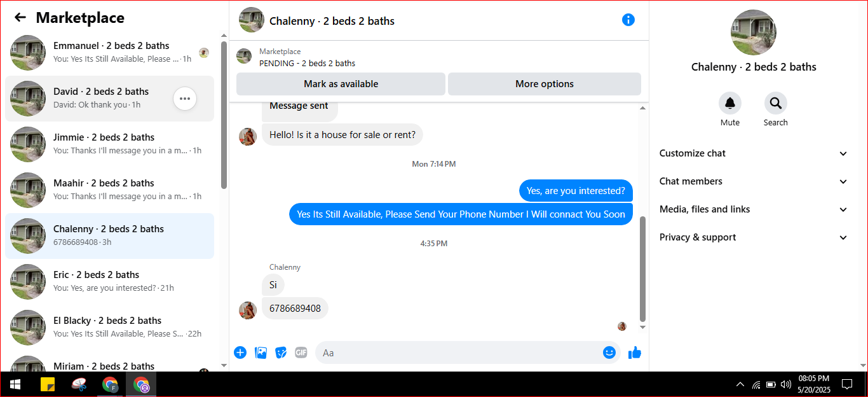The width and height of the screenshot is (868, 397).
Task: Attach a photo using the image icon
Action: 261,352
